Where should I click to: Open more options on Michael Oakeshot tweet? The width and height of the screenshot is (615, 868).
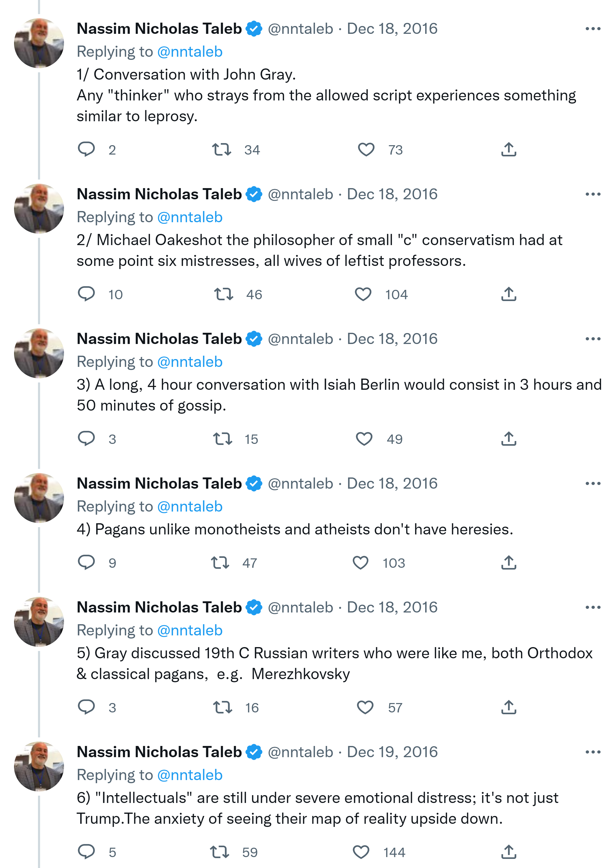coord(593,194)
